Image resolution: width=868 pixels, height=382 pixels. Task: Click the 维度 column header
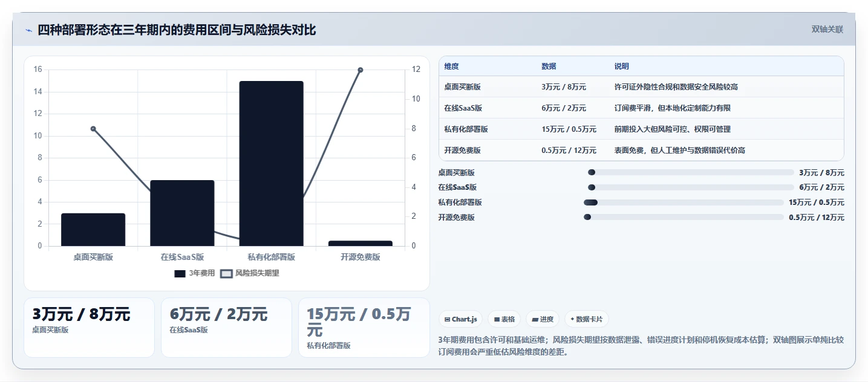click(451, 66)
